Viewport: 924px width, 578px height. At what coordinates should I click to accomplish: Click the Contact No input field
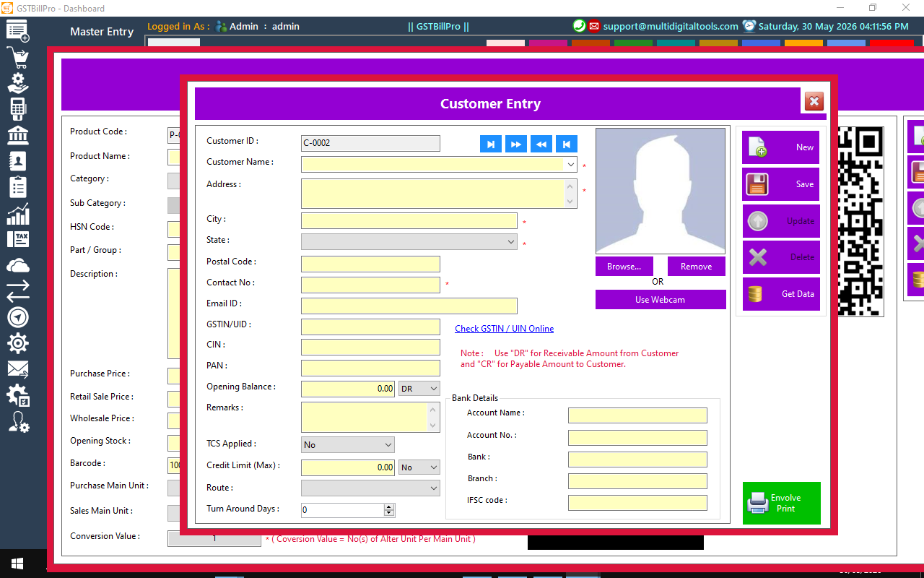coord(370,285)
